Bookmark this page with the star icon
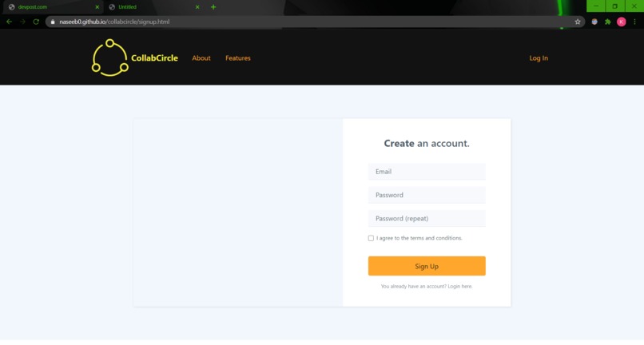Image resolution: width=644 pixels, height=345 pixels. (578, 22)
